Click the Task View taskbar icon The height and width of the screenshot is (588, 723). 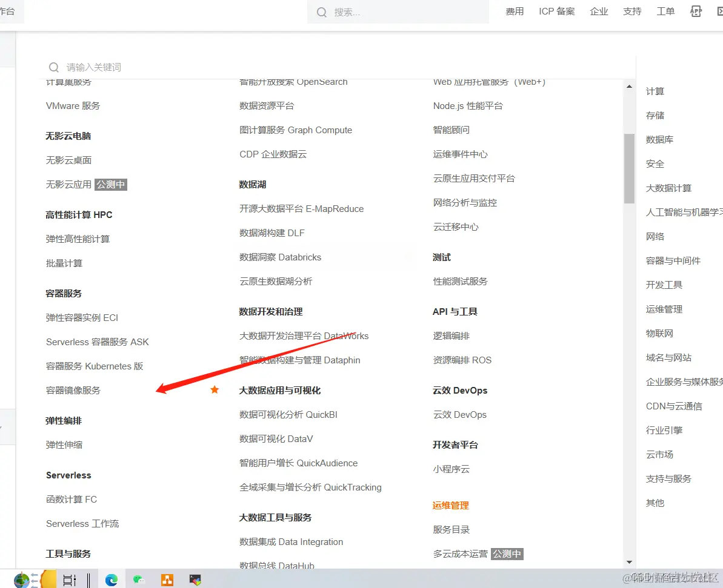[x=69, y=580]
